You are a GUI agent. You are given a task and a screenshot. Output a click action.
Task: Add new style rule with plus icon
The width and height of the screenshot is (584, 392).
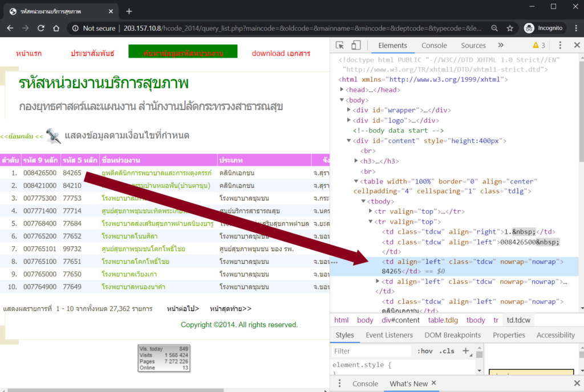point(465,350)
